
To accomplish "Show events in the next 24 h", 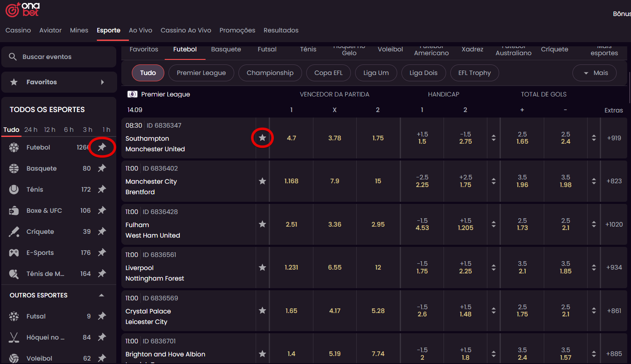I will [x=31, y=130].
